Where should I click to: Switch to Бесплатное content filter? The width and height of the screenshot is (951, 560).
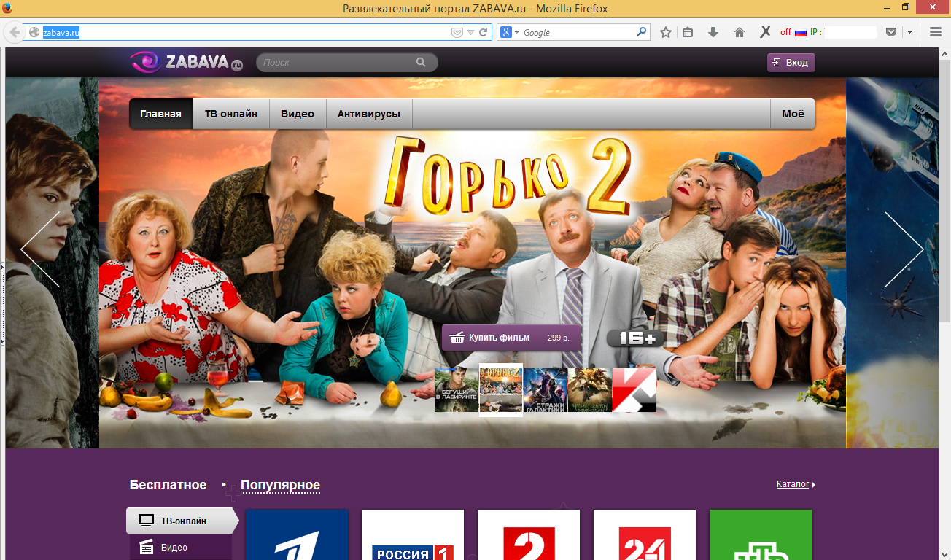pyautogui.click(x=168, y=485)
